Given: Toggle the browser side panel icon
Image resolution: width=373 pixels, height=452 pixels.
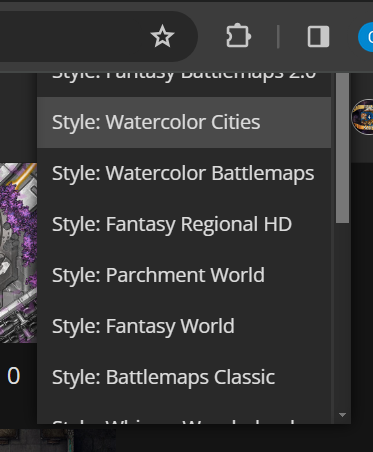Looking at the screenshot, I should pos(318,36).
